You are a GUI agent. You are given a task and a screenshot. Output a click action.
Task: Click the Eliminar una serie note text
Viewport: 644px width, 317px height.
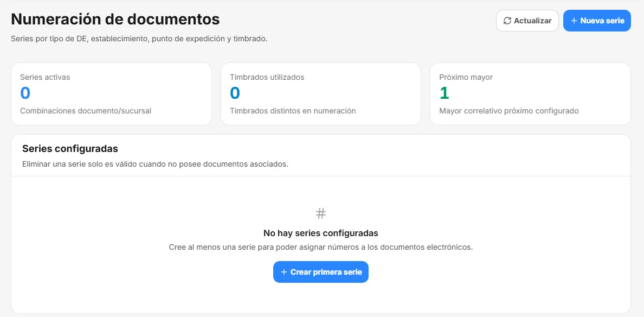pos(155,164)
